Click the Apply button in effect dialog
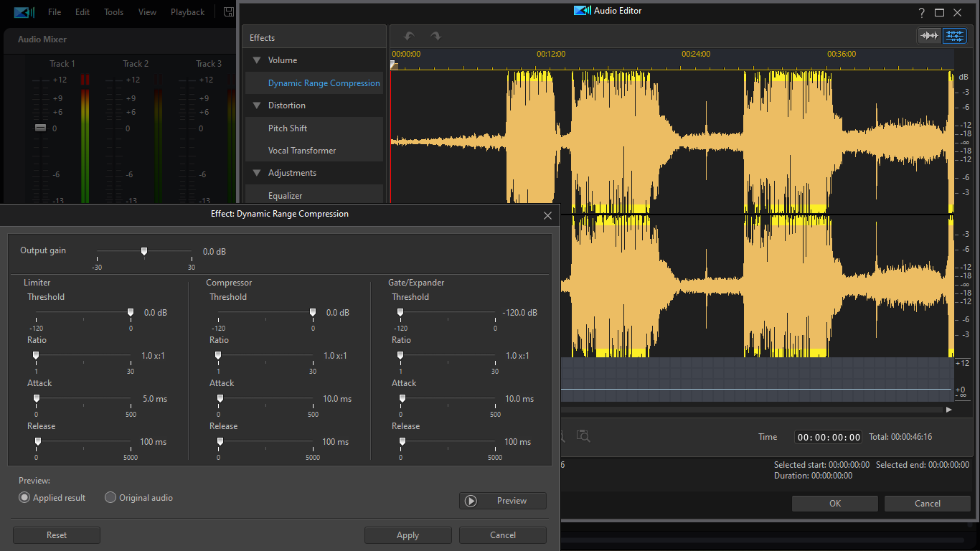This screenshot has width=980, height=551. click(x=407, y=535)
